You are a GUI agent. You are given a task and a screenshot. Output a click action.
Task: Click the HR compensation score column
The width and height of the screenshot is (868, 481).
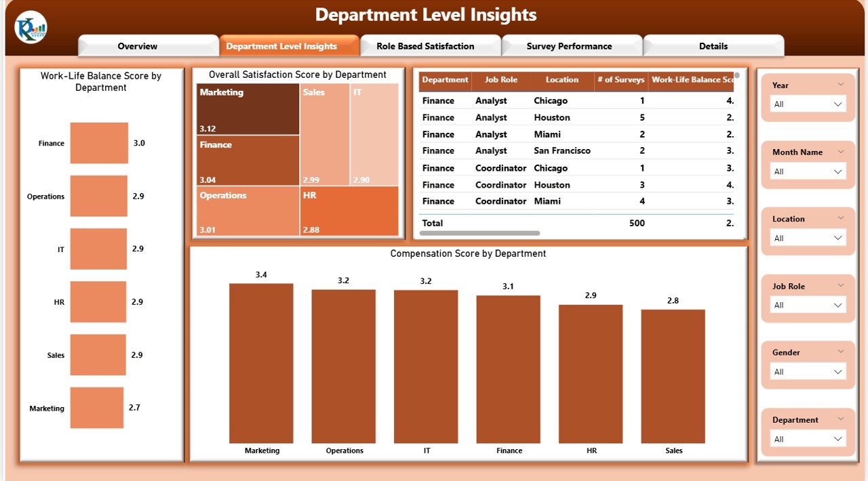point(591,374)
